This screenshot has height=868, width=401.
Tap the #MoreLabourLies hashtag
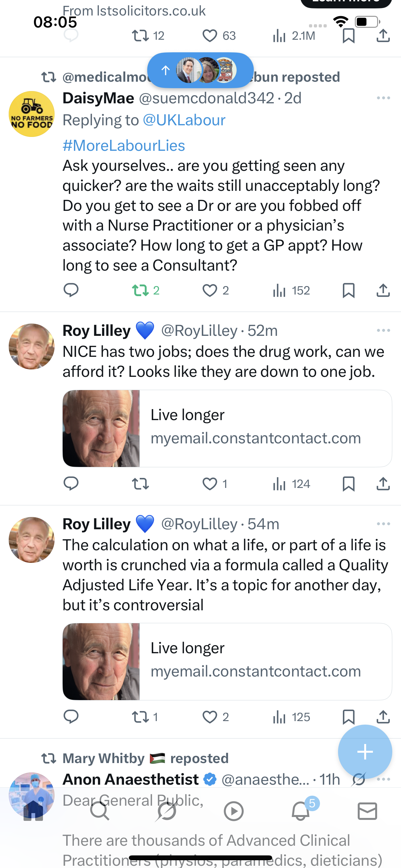(x=124, y=146)
